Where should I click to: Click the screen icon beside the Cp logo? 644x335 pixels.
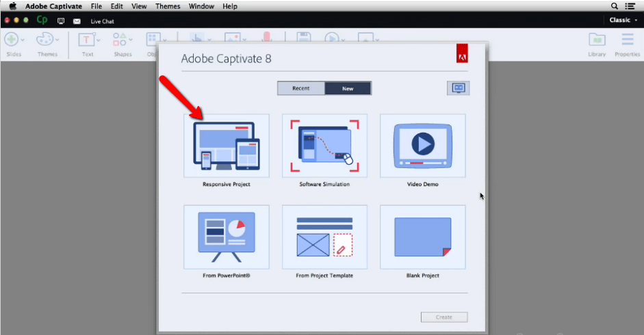(x=61, y=21)
